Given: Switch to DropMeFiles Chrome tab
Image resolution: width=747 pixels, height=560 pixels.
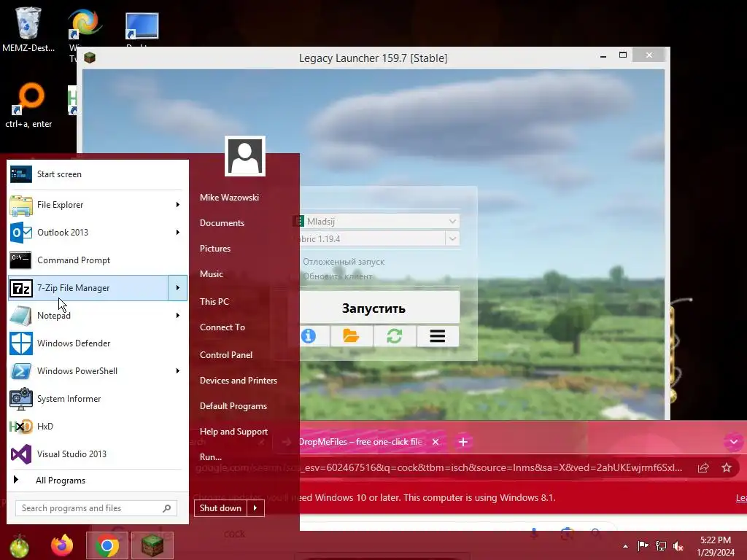Looking at the screenshot, I should 360,442.
